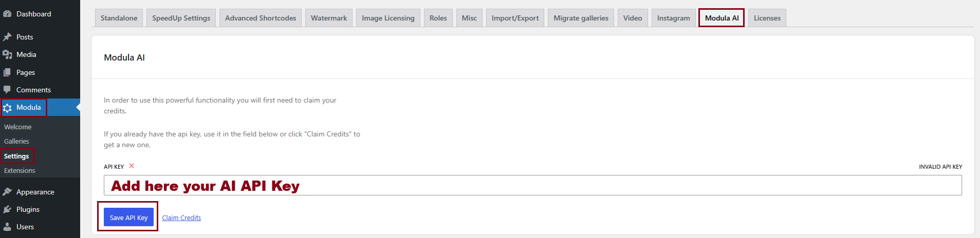The image size is (980, 238).
Task: Click the Dashboard gauge icon
Action: click(7, 14)
